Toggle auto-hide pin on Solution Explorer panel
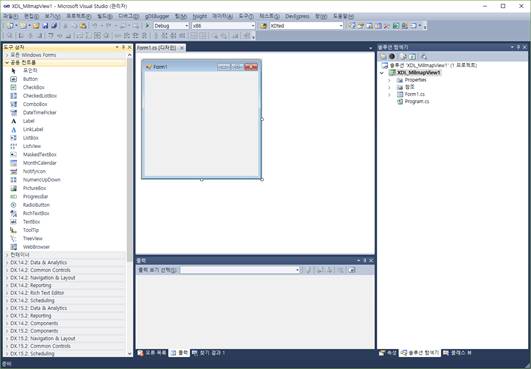The height and width of the screenshot is (369, 531). [518, 47]
